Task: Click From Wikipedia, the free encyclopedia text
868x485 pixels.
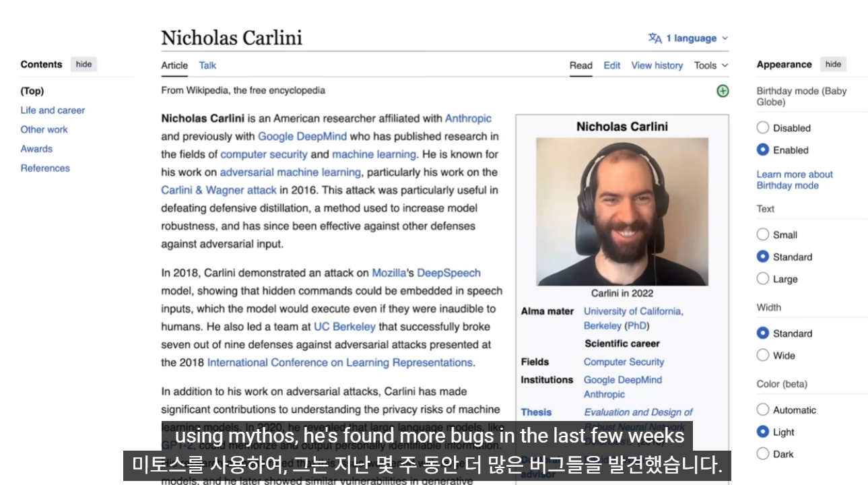Action: pyautogui.click(x=243, y=90)
